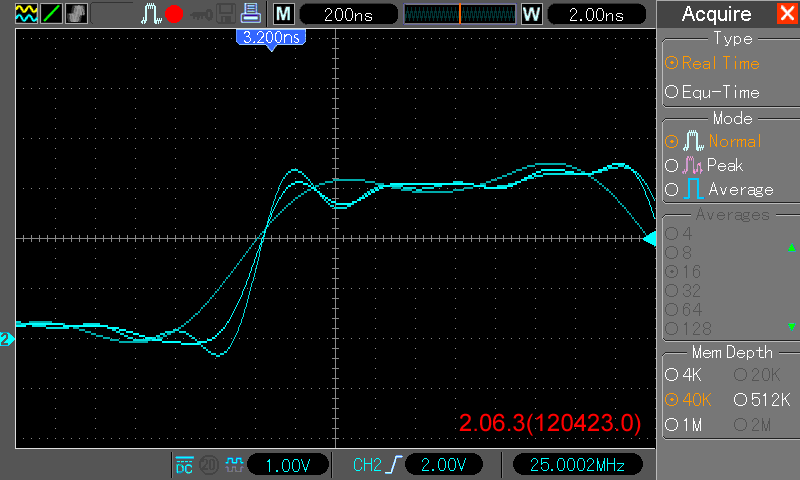Image resolution: width=800 pixels, height=480 pixels.
Task: Click the grayed key lock icon
Action: [201, 15]
